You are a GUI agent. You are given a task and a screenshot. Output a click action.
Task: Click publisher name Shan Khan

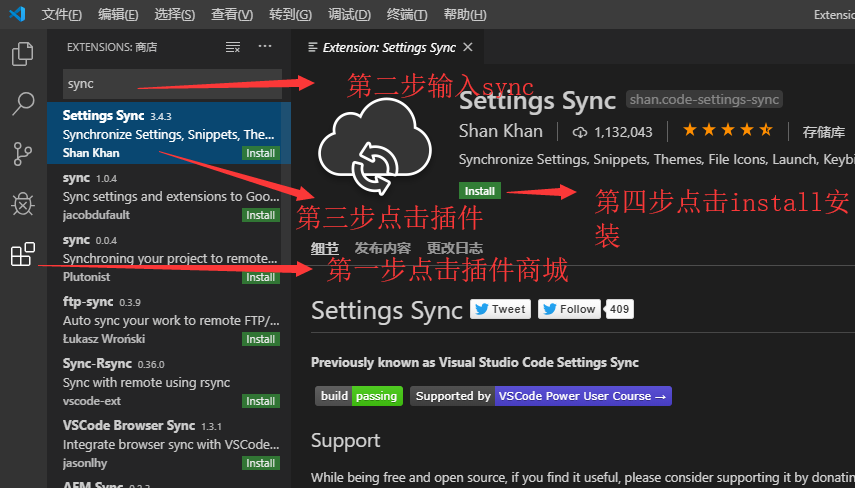click(x=501, y=131)
